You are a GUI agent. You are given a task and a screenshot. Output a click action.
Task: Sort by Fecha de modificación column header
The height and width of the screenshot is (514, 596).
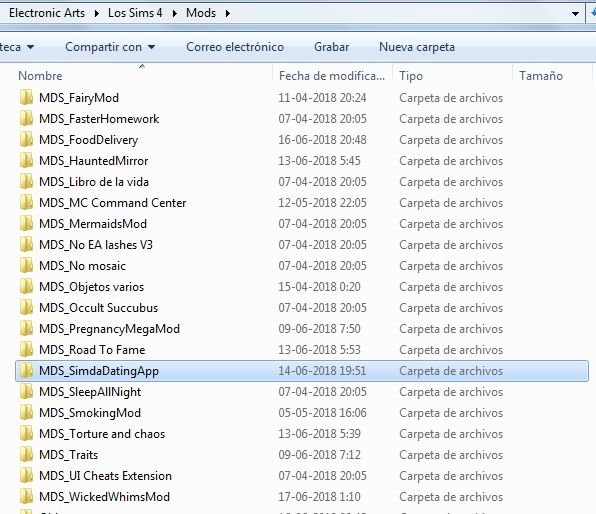[x=332, y=76]
